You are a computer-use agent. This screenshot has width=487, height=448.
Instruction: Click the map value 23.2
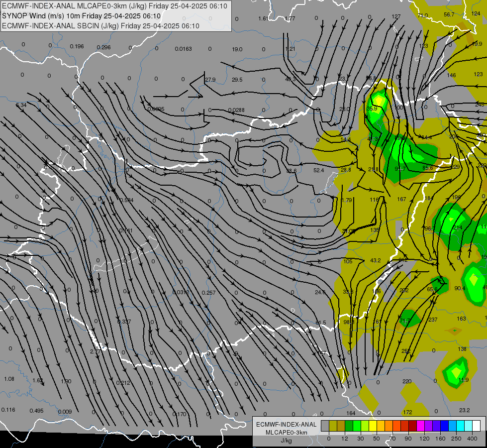[464, 410]
